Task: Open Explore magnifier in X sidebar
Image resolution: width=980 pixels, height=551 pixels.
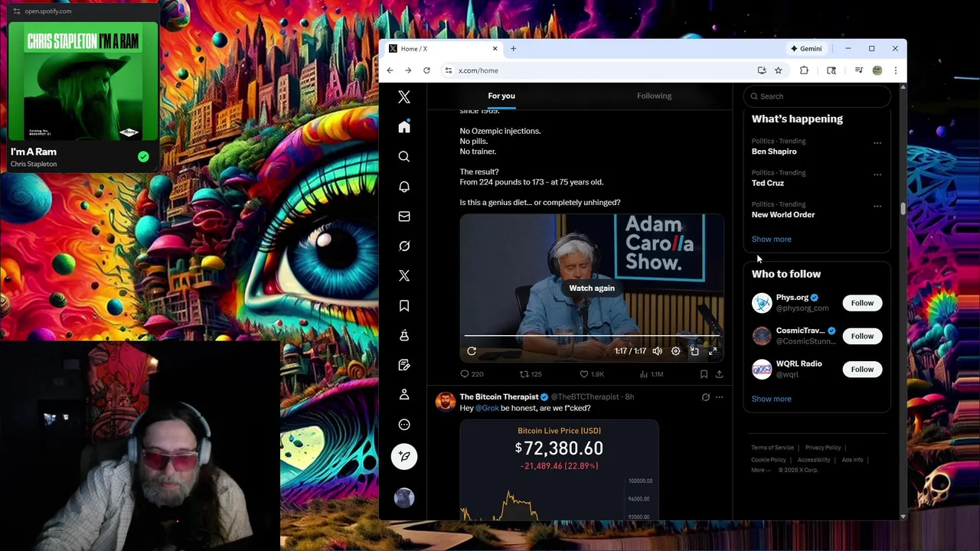Action: tap(404, 157)
